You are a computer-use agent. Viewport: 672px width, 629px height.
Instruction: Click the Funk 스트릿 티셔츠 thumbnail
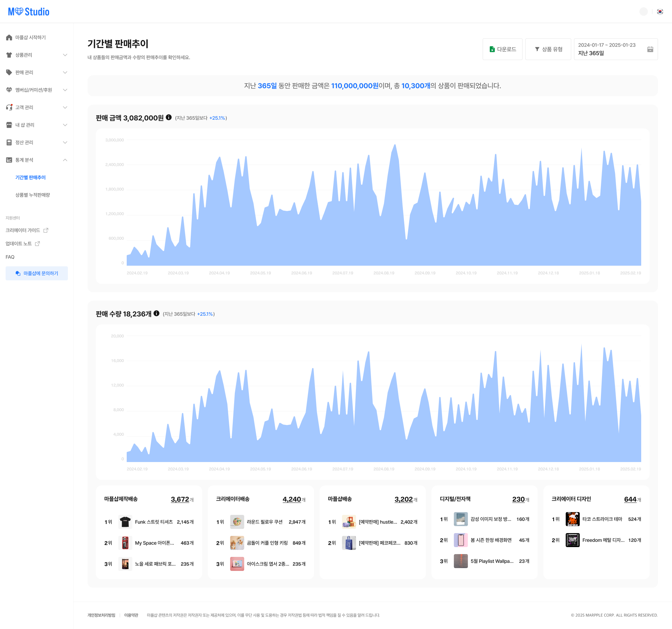125,522
